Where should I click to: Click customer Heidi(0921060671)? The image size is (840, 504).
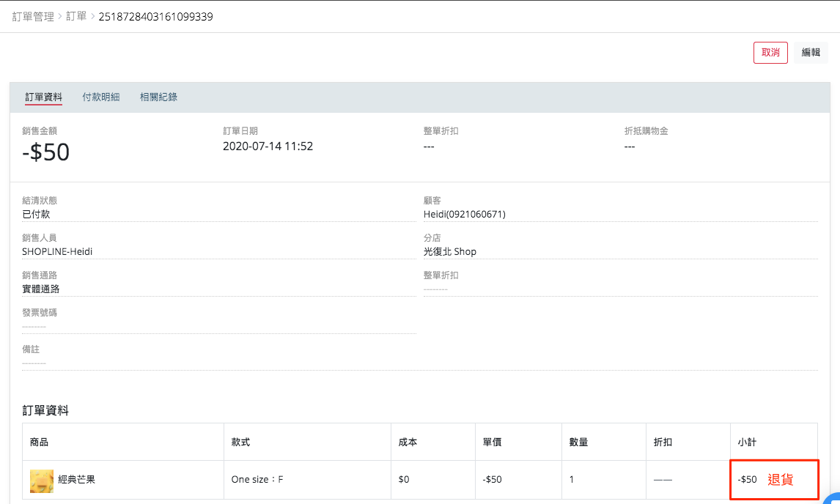coord(465,214)
